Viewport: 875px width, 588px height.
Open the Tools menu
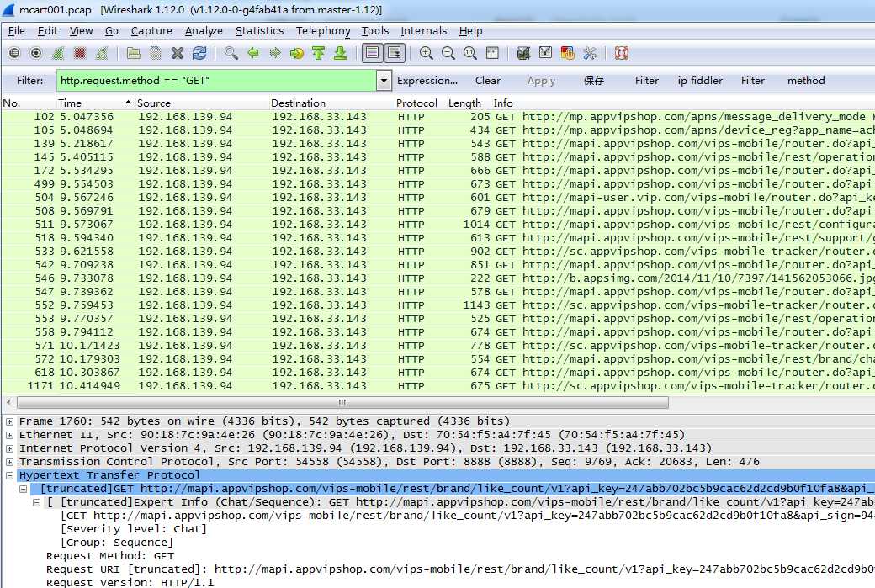tap(375, 30)
